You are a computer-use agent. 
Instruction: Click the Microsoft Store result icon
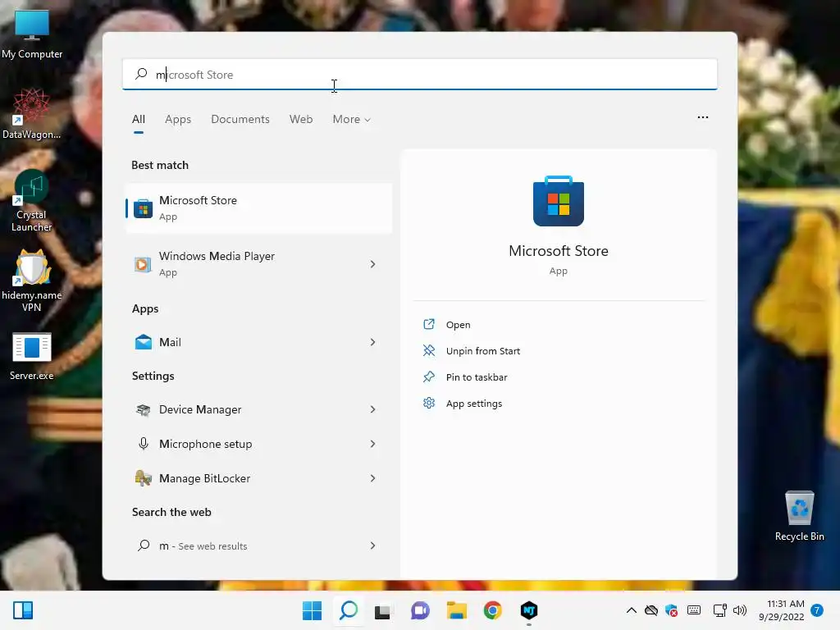tap(143, 208)
